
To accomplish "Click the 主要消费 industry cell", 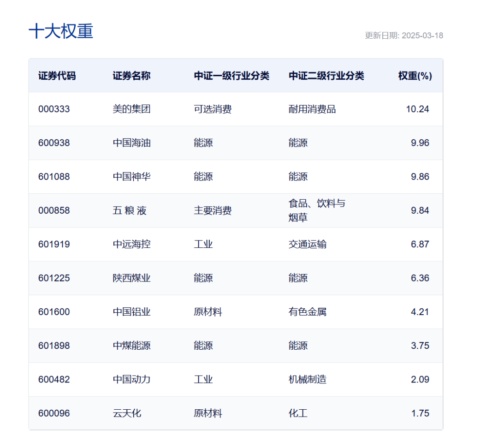I will (x=213, y=210).
